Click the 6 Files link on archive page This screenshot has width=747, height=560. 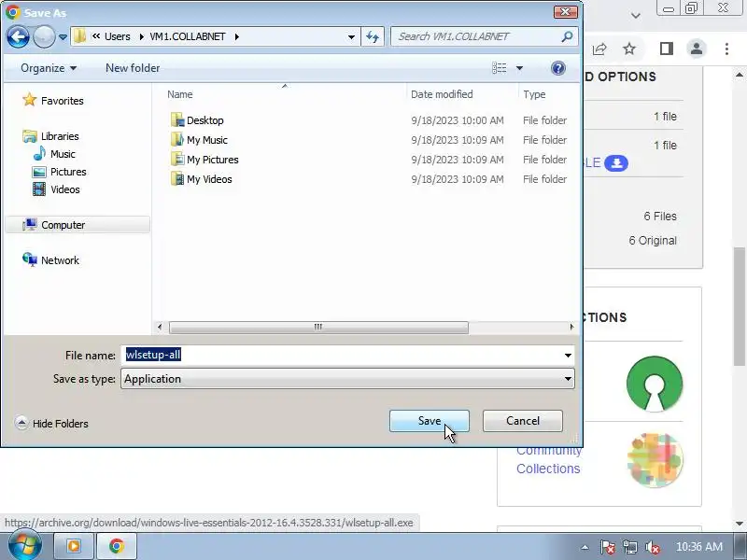(660, 217)
